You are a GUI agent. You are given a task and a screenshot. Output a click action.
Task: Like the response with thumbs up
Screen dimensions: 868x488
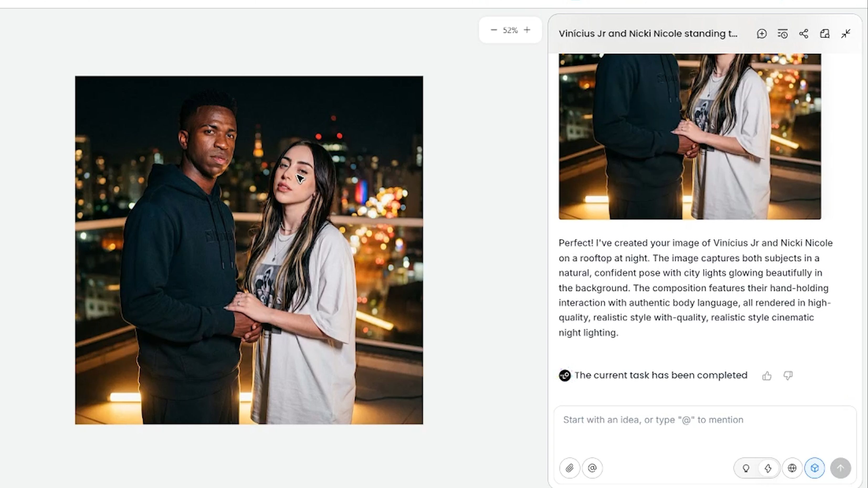coord(767,375)
